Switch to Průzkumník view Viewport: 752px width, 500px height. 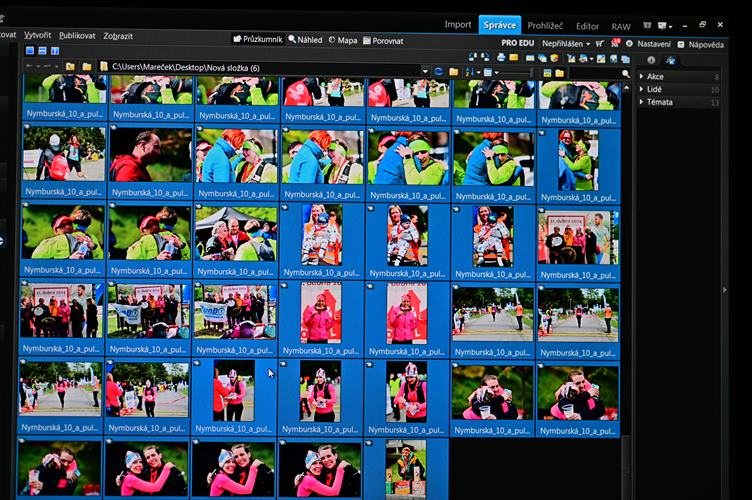pos(258,39)
